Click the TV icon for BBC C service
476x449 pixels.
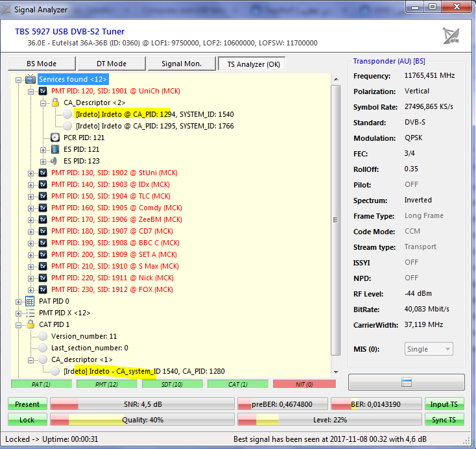tap(43, 243)
